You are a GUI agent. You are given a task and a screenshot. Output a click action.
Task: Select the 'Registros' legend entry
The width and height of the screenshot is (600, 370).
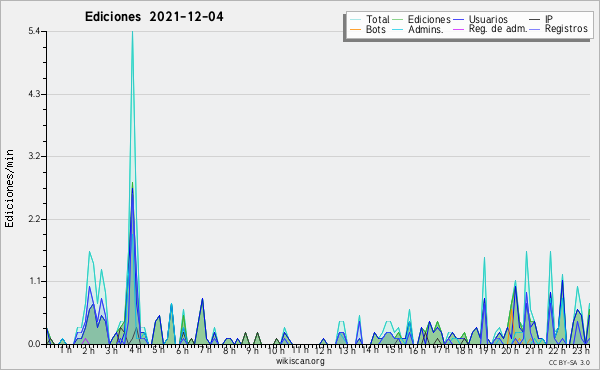(558, 29)
